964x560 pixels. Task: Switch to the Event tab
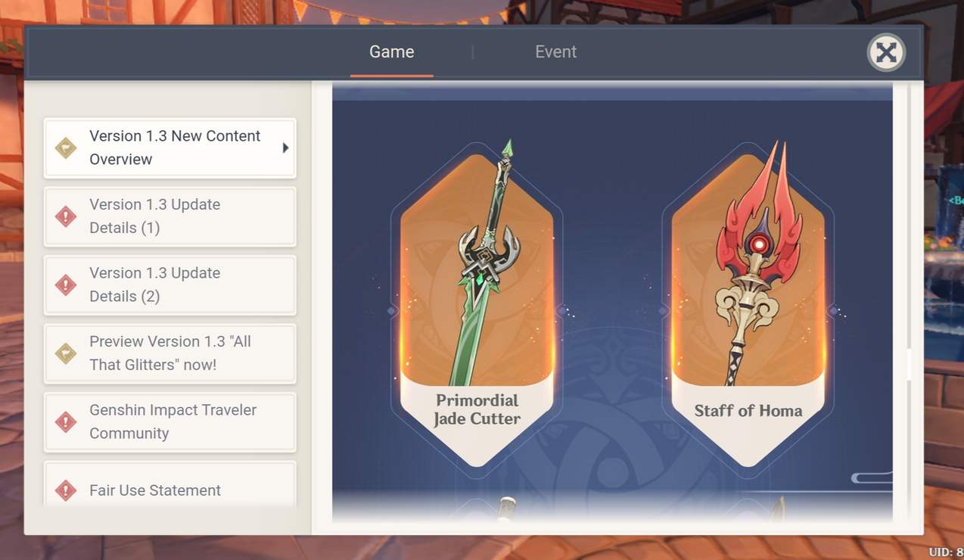(555, 52)
